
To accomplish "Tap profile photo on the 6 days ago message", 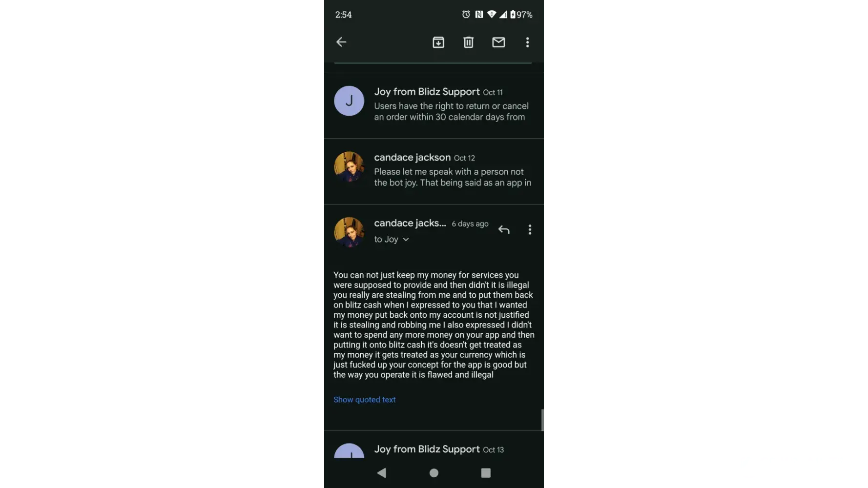I will tap(349, 232).
